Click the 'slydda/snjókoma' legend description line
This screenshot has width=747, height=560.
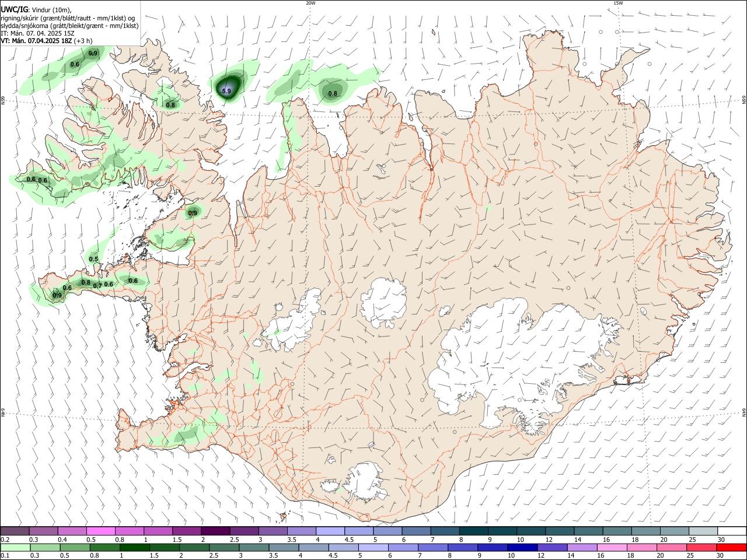tap(69, 26)
